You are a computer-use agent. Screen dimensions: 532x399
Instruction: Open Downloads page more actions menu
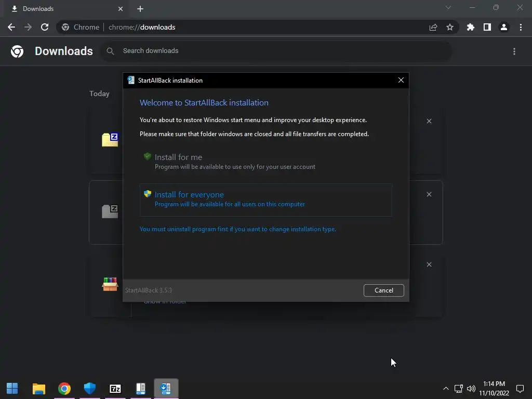pos(514,51)
